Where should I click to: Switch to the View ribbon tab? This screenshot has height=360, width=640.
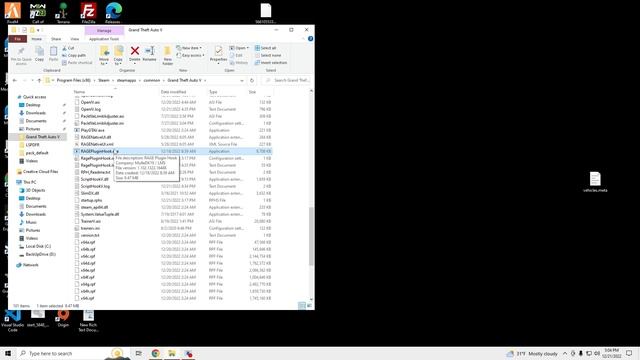pos(74,39)
